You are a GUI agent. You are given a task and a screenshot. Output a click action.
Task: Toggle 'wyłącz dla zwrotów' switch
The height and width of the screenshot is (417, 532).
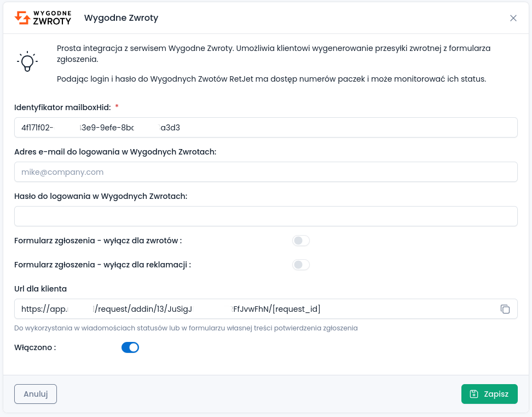tap(301, 241)
